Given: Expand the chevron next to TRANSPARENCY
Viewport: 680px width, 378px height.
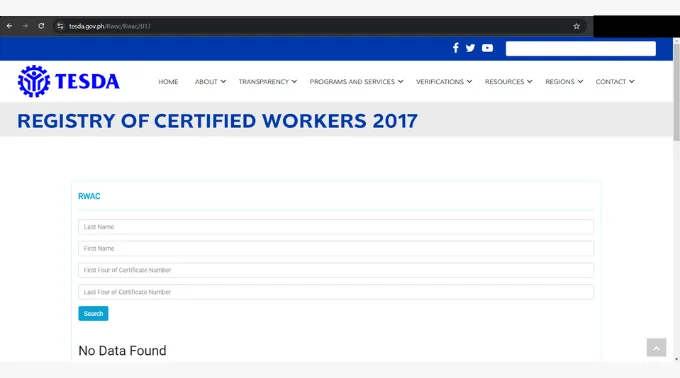Looking at the screenshot, I should click(x=294, y=81).
